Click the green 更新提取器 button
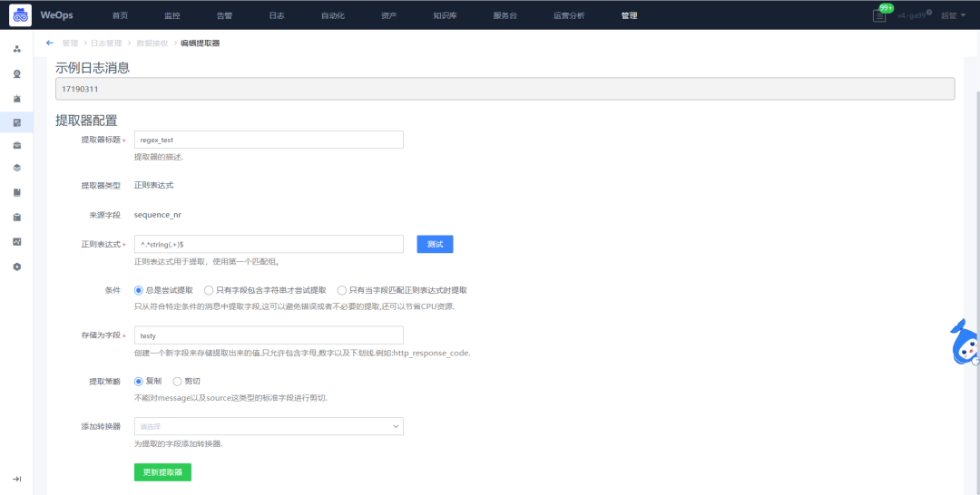This screenshot has height=495, width=980. [162, 472]
